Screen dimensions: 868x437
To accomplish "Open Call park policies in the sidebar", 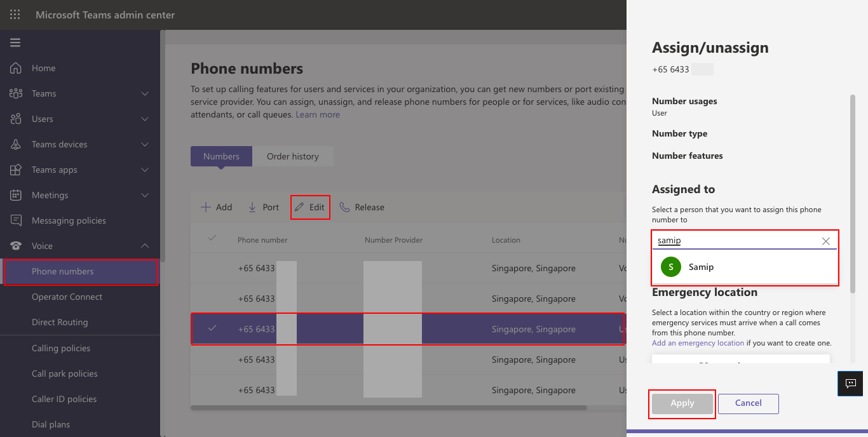I will click(65, 373).
